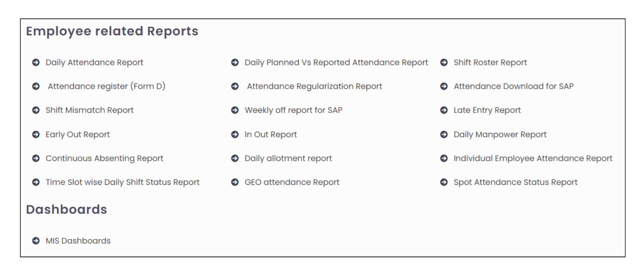Open Attendance Download for SAP
Screen dimensions: 644x271
coord(513,86)
